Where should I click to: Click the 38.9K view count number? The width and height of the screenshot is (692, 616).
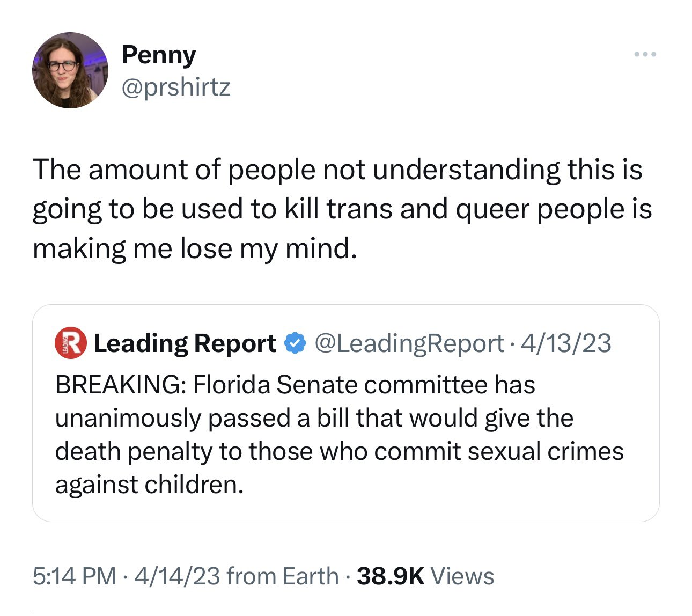(391, 576)
